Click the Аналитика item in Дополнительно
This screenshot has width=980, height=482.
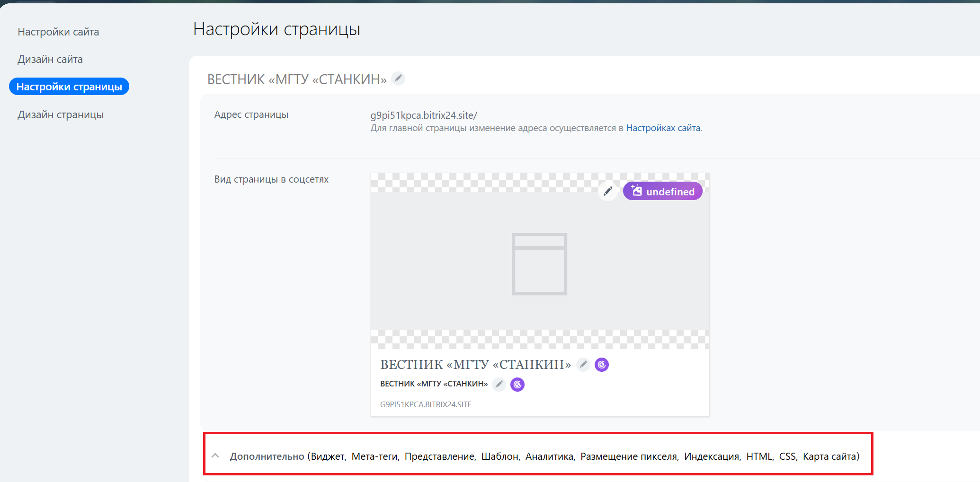pos(549,456)
